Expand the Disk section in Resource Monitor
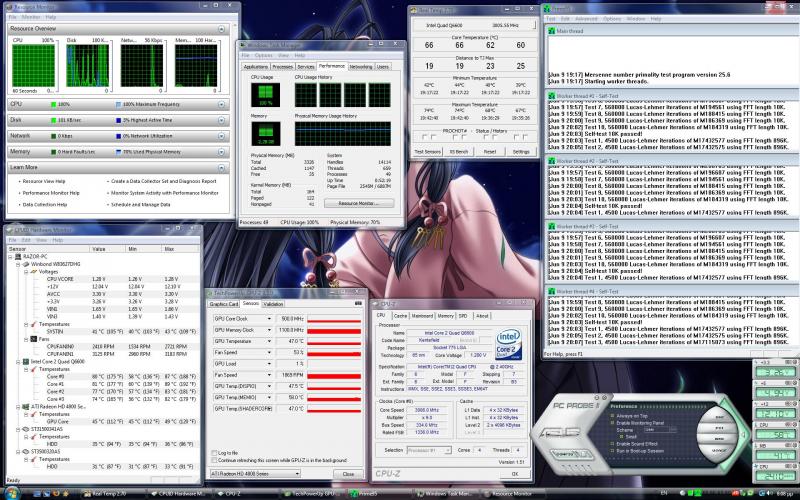Viewport: 800px width, 500px height. 221,120
